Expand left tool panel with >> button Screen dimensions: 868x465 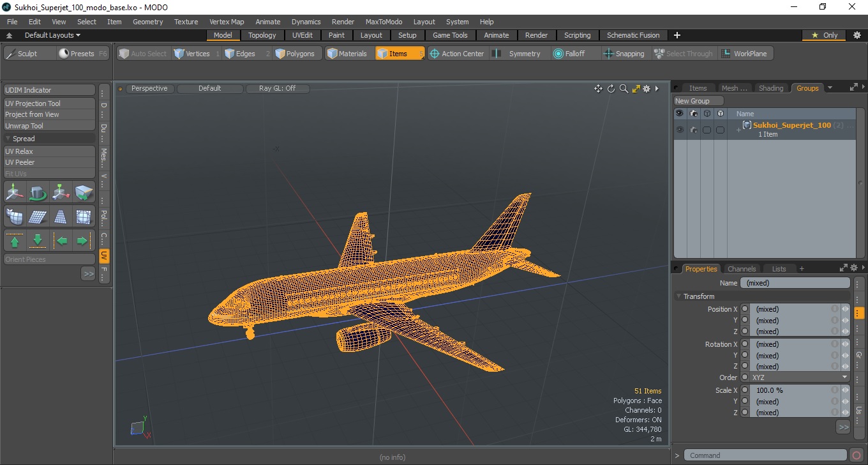point(88,273)
